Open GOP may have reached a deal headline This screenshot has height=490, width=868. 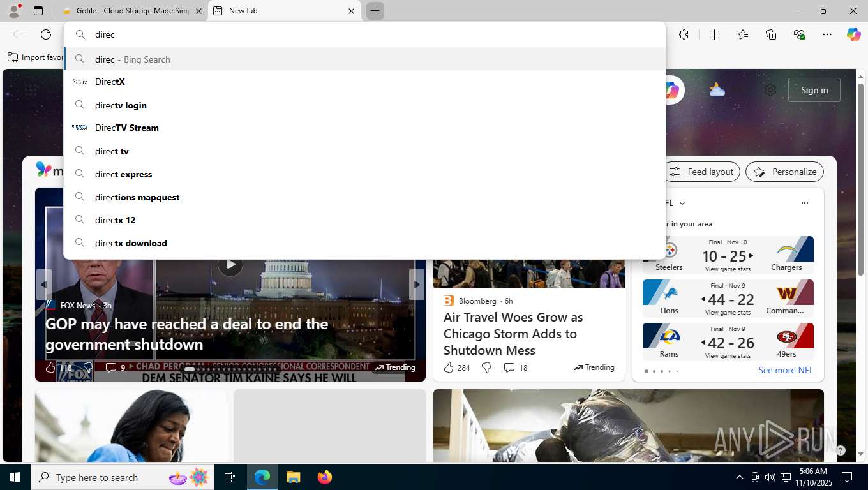(x=186, y=334)
